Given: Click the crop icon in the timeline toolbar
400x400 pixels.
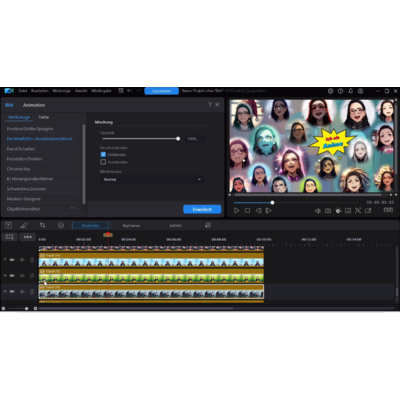Looking at the screenshot, I should click(x=42, y=225).
